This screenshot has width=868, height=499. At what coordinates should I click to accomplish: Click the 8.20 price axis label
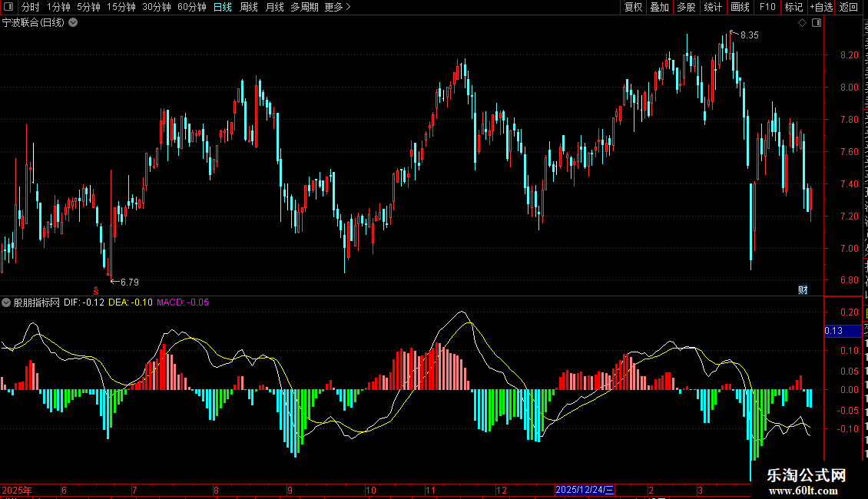pyautogui.click(x=850, y=55)
